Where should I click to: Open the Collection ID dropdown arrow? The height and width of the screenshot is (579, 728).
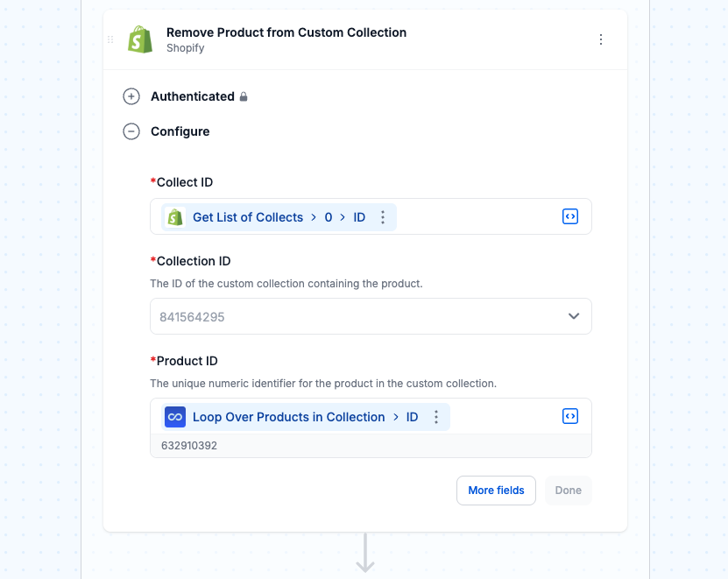coord(574,316)
